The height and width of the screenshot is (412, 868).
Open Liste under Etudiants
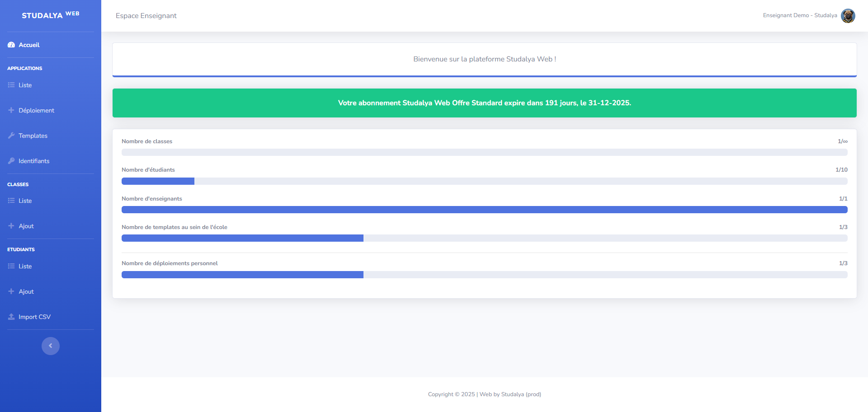coord(51,266)
